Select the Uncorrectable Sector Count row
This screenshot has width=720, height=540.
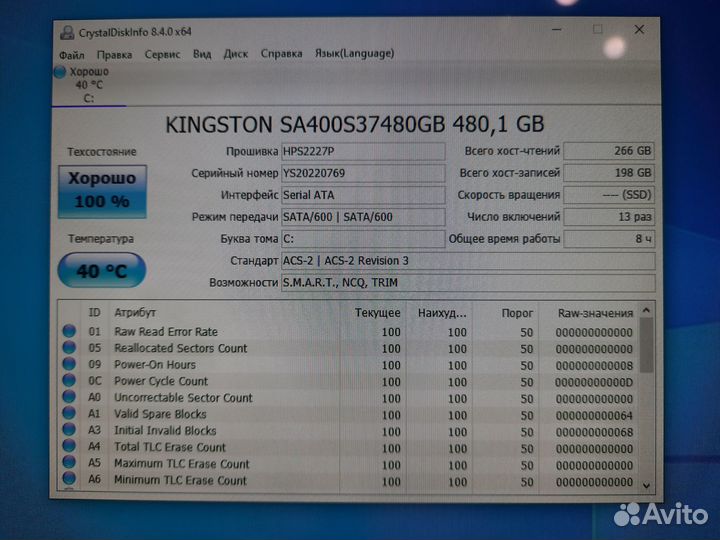[348, 398]
